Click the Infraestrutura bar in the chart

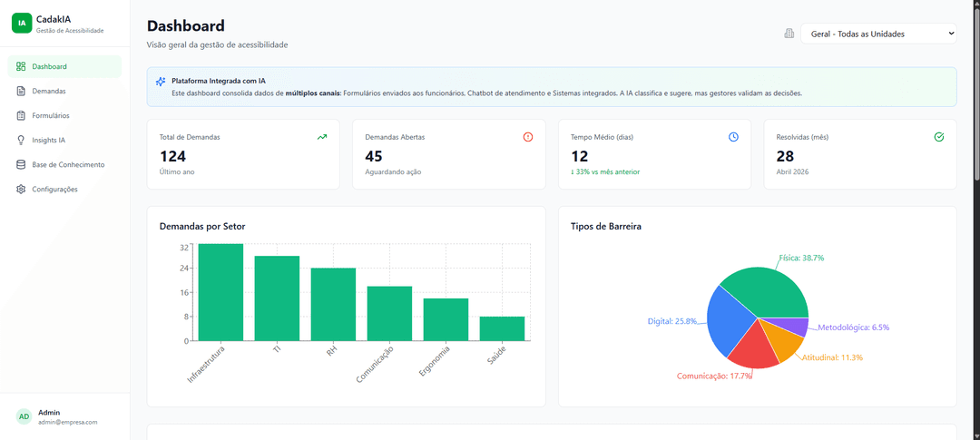coord(220,292)
